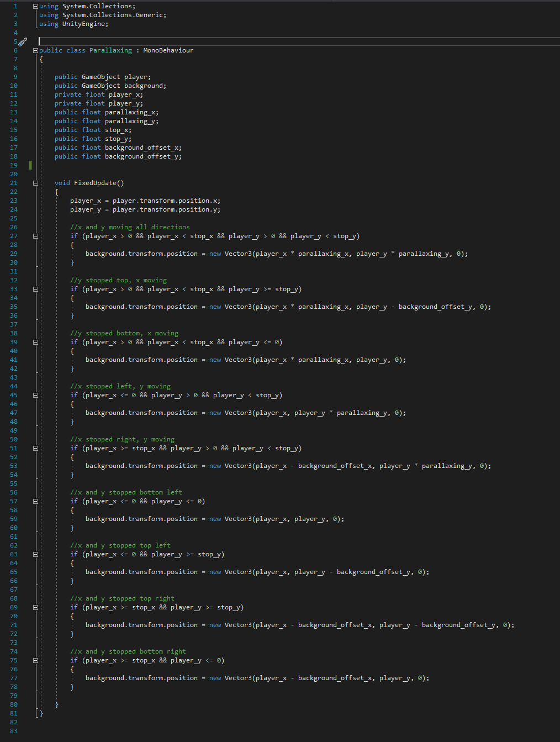Collapse the Parallaxing class definition

[x=35, y=50]
